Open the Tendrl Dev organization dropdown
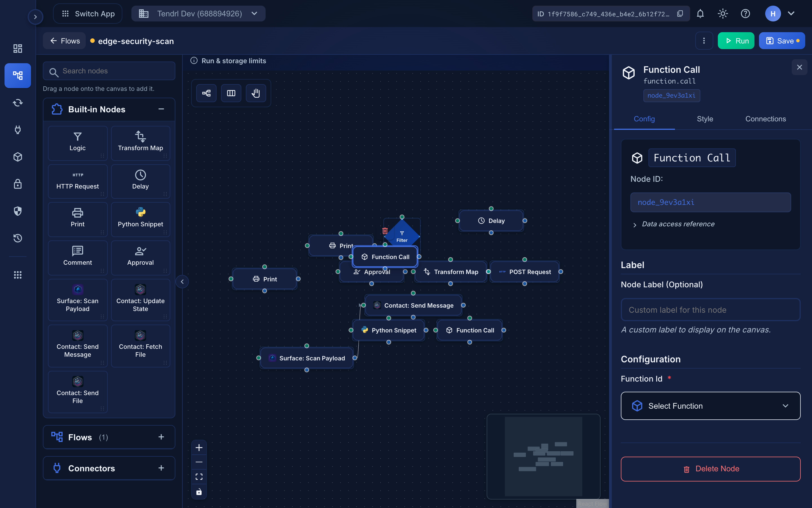Screen dimensions: 812x508 point(199,14)
